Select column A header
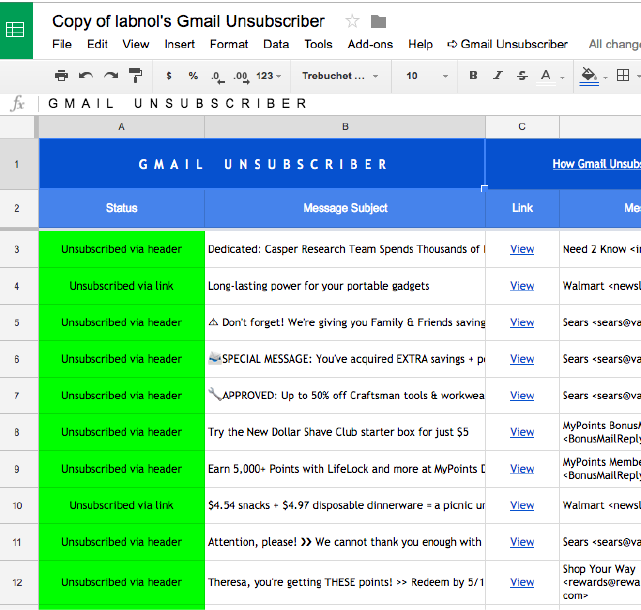641x610 pixels. tap(121, 127)
